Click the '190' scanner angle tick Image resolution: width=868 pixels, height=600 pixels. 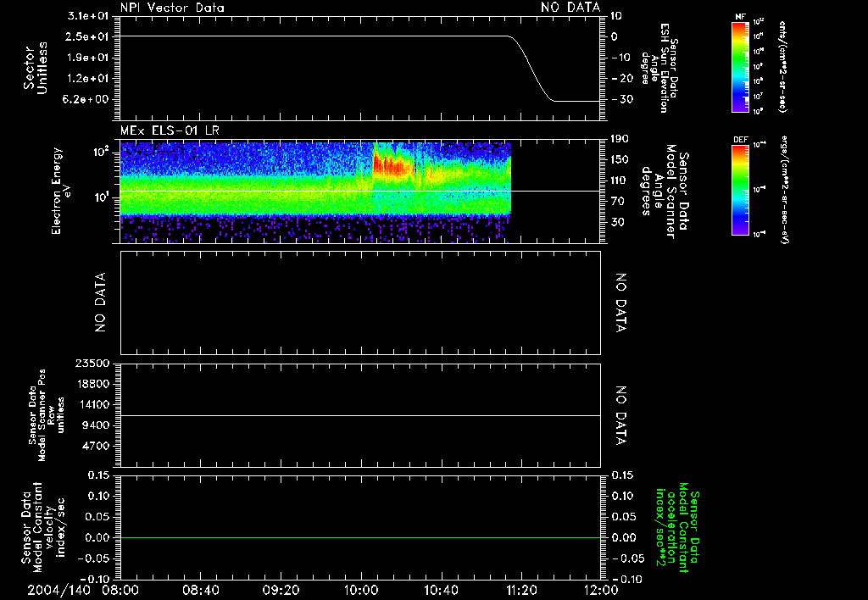[x=620, y=139]
